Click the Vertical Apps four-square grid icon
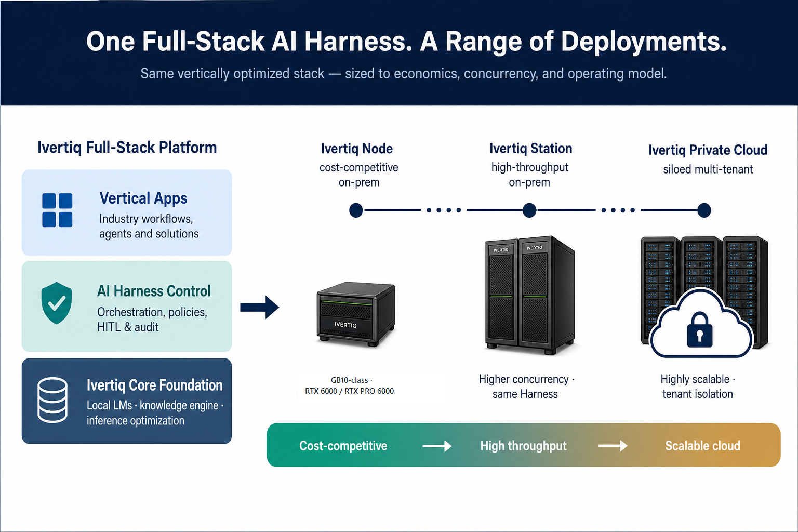The image size is (798, 532). 57,210
